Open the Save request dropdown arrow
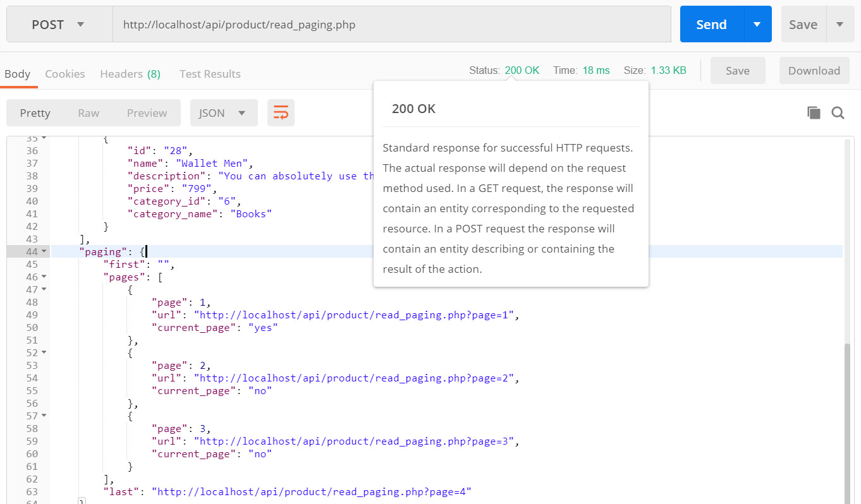Viewport: 861px width, 504px height. pos(840,25)
